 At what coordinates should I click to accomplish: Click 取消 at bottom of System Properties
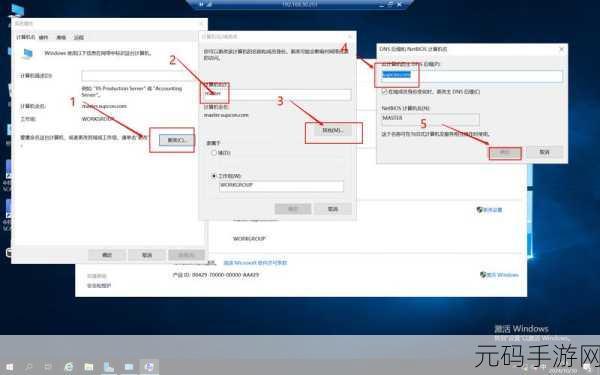pyautogui.click(x=147, y=255)
